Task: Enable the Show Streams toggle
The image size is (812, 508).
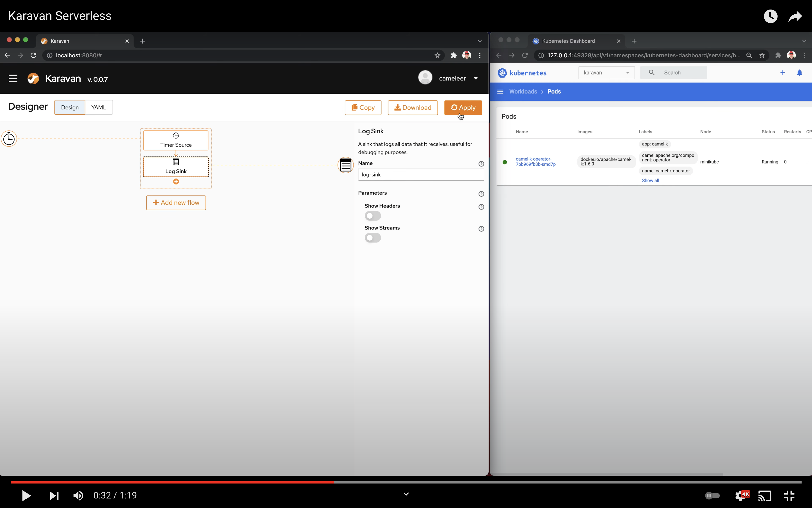Action: click(372, 237)
